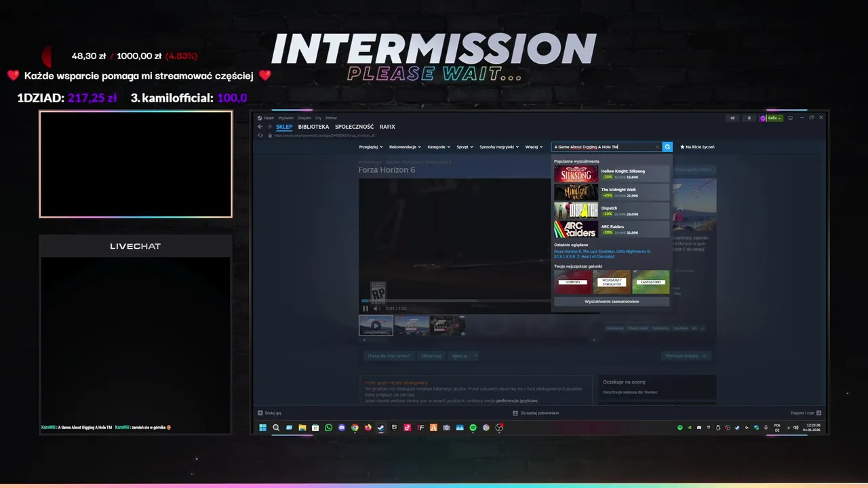Screen dimensions: 868x488
Task: Open the Znajomi menu
Action: click(x=304, y=118)
